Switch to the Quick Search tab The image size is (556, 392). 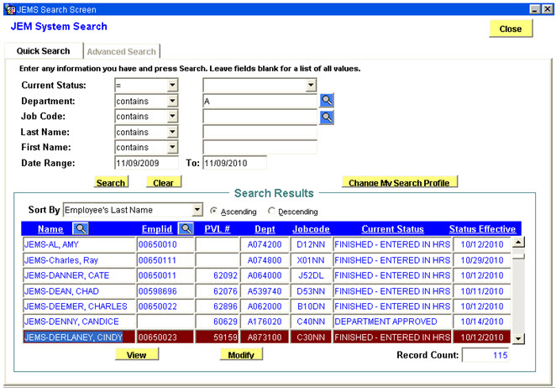click(x=44, y=51)
